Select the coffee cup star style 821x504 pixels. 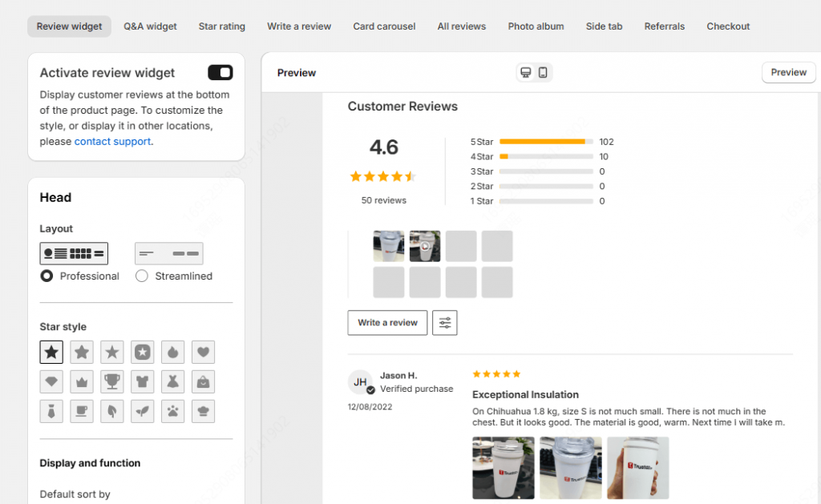tap(82, 411)
